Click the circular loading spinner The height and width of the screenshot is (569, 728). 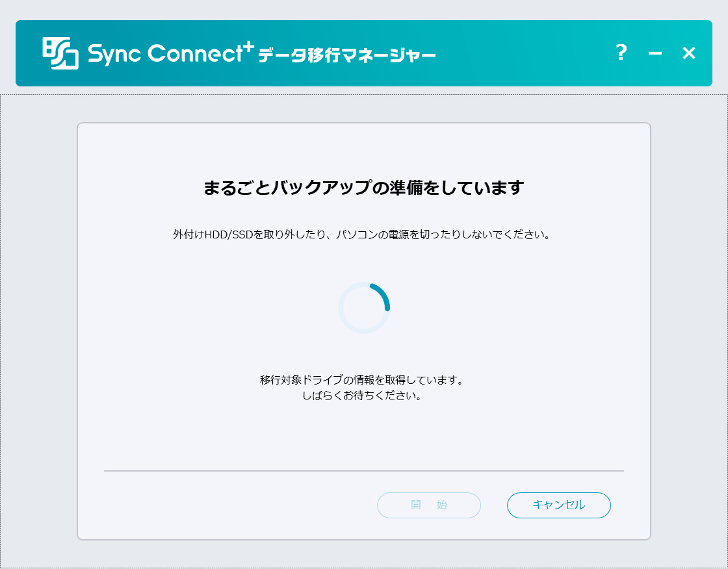[x=364, y=308]
